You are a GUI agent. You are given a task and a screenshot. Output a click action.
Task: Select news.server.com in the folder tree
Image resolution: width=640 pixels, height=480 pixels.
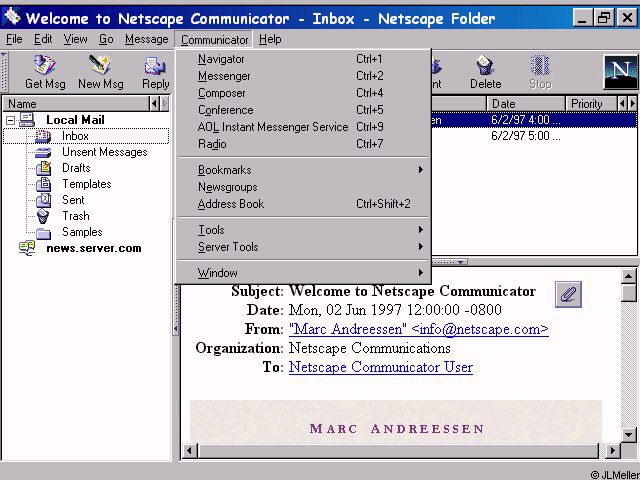coord(94,248)
